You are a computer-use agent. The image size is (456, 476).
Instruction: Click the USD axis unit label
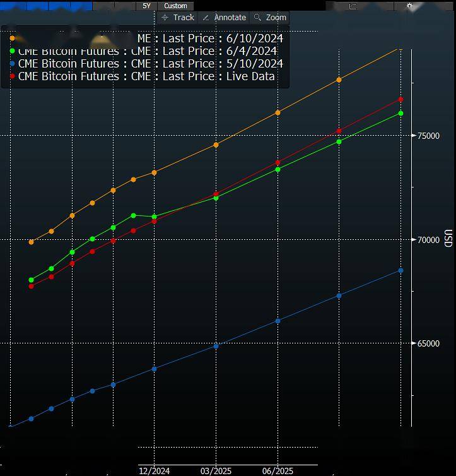coord(448,238)
